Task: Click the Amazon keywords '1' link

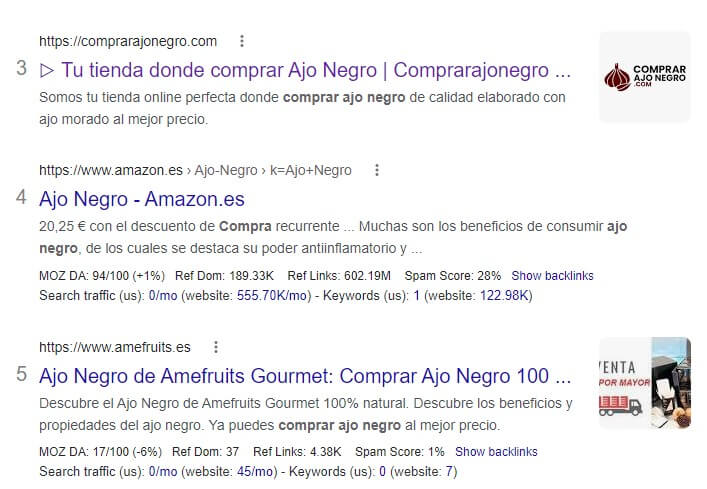Action: [x=417, y=296]
